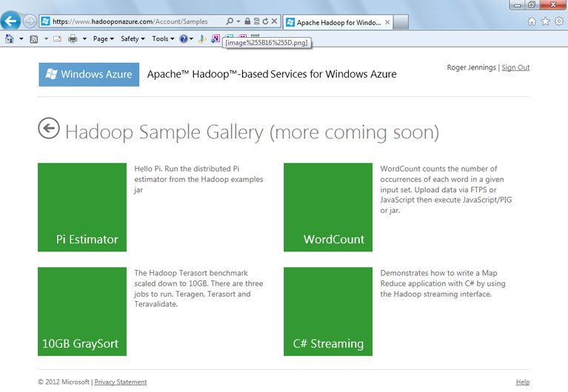Expand the Print options dropdown arrow
Image resolution: width=568 pixels, height=392 pixels.
click(84, 38)
